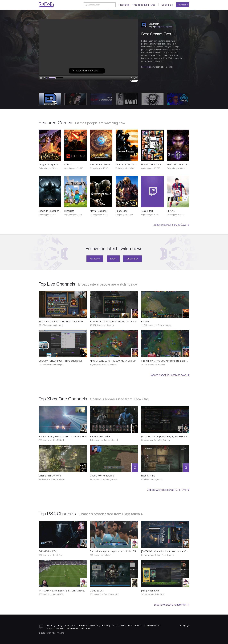Image resolution: width=228 pixels, height=644 pixels.
Task: Open the 'ESEA MATCHMAKING!' stream title
Action: point(61,361)
